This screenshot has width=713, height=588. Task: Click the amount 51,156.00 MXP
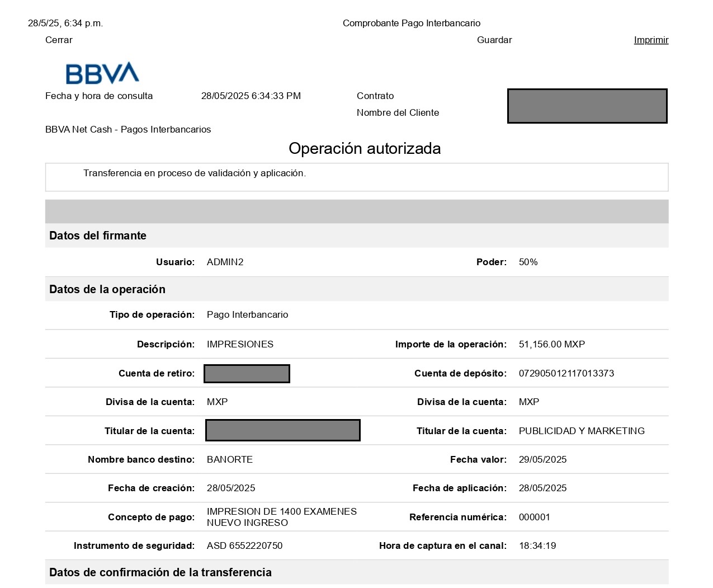coord(551,344)
